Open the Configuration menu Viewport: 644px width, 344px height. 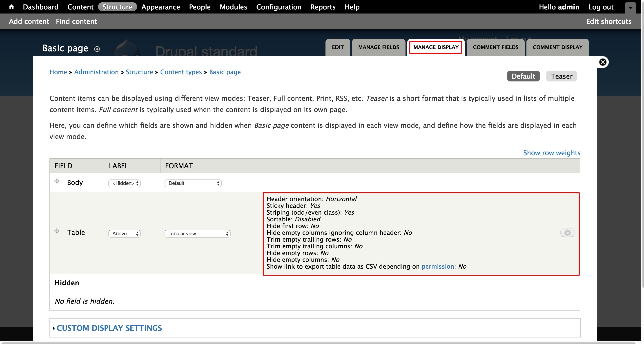click(279, 7)
